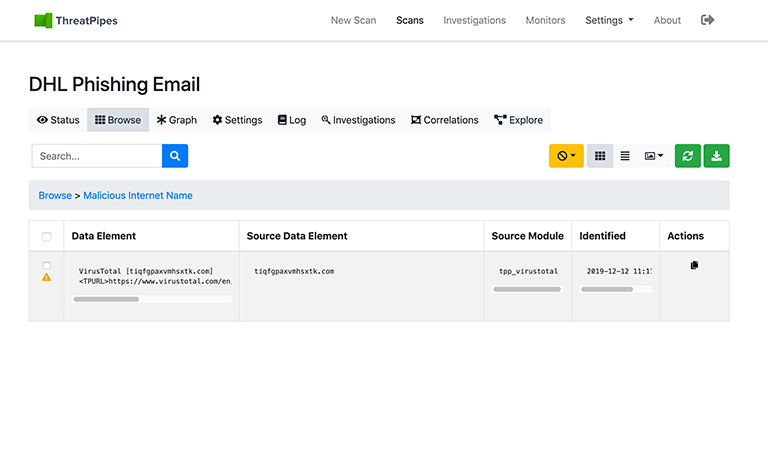Open the Correlations tab
768x467 pixels.
[444, 120]
